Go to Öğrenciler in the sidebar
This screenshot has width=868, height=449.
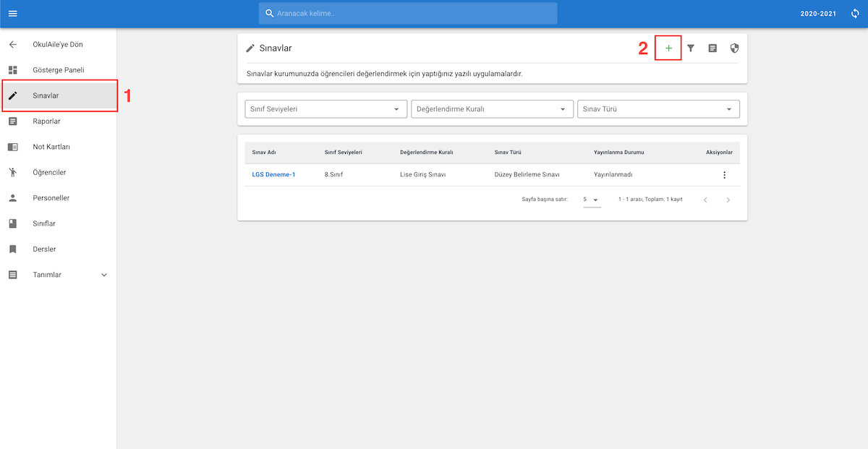[59, 172]
